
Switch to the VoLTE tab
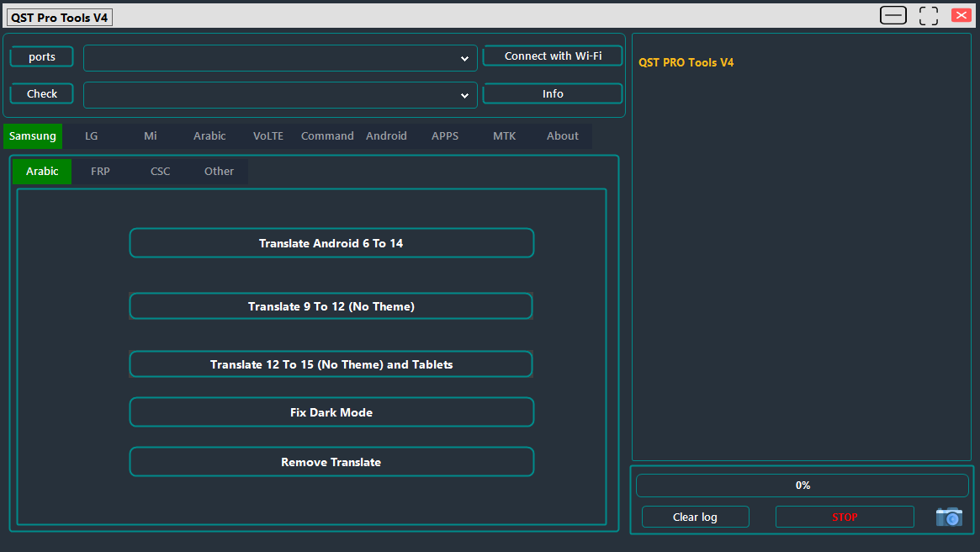268,135
